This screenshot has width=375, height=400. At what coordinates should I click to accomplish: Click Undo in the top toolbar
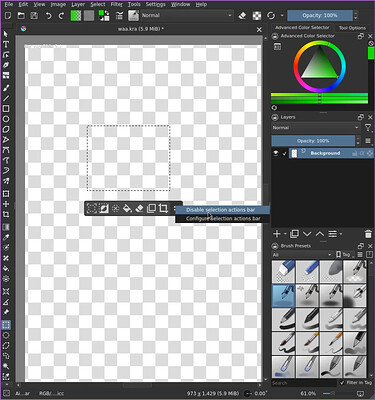click(48, 15)
